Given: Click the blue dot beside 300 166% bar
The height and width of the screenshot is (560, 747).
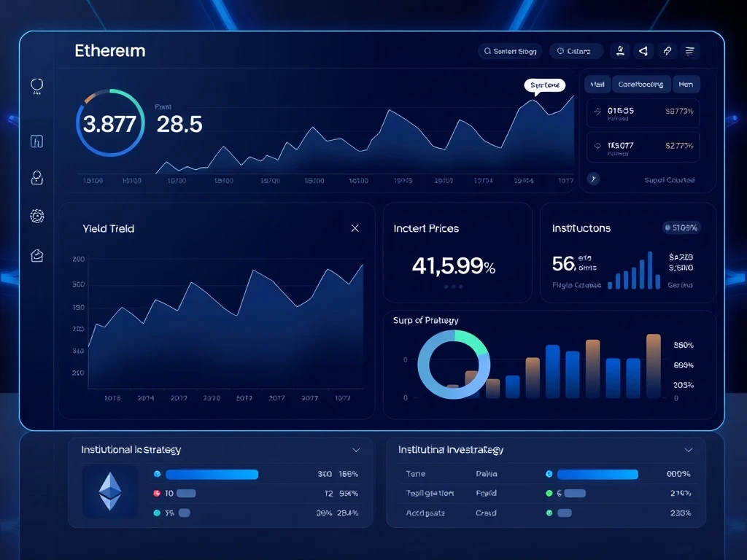Looking at the screenshot, I should 158,474.
